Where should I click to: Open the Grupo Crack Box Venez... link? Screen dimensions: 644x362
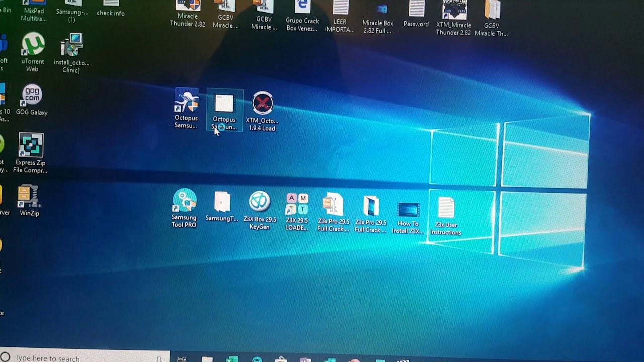(x=302, y=16)
